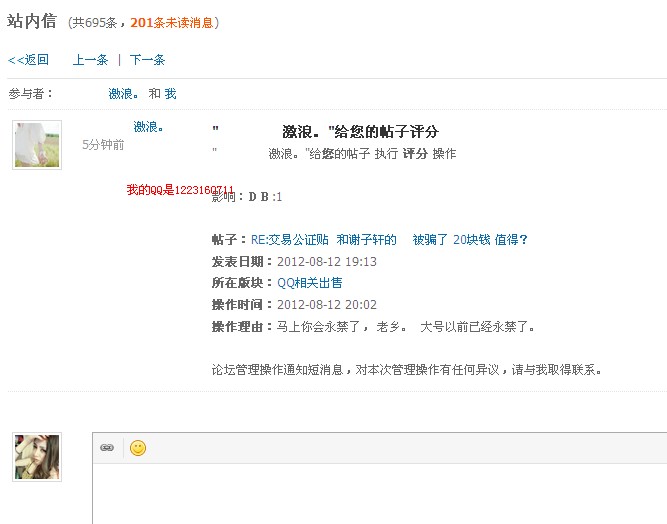This screenshot has height=524, width=667.
Task: Open previous message 上一条
Action: [90, 60]
